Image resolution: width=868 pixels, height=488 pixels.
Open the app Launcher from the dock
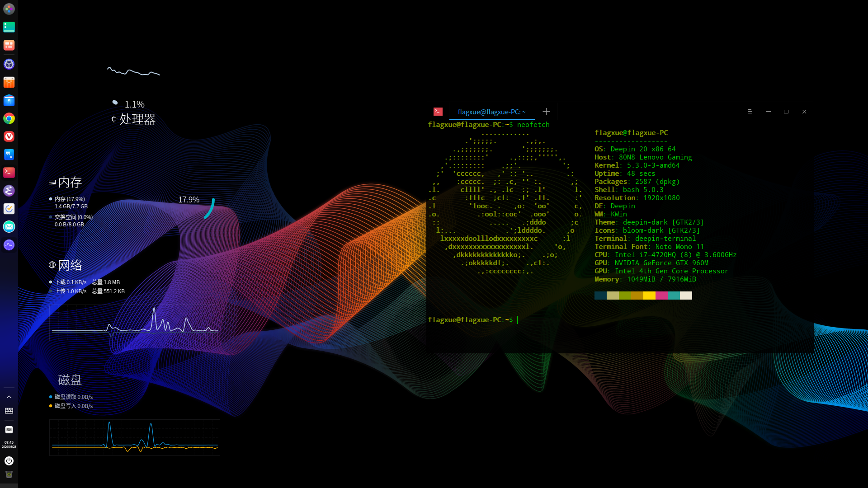tap(9, 9)
